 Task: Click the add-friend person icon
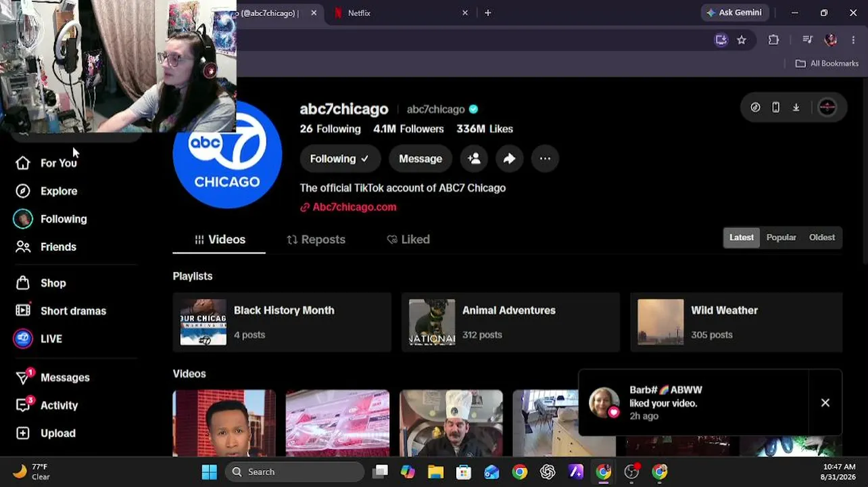tap(474, 158)
